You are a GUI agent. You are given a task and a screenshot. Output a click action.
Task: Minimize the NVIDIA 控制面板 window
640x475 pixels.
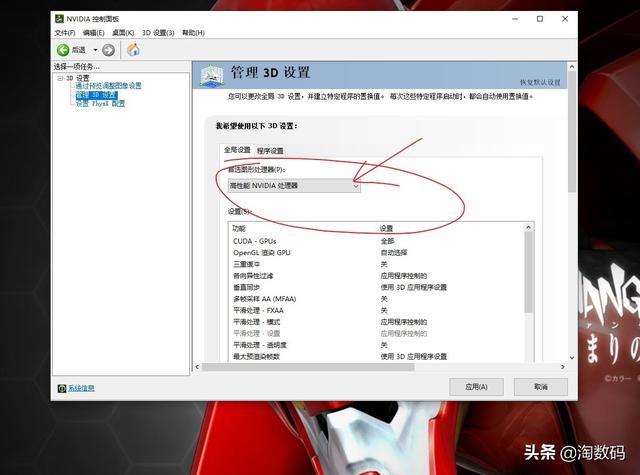tap(515, 19)
